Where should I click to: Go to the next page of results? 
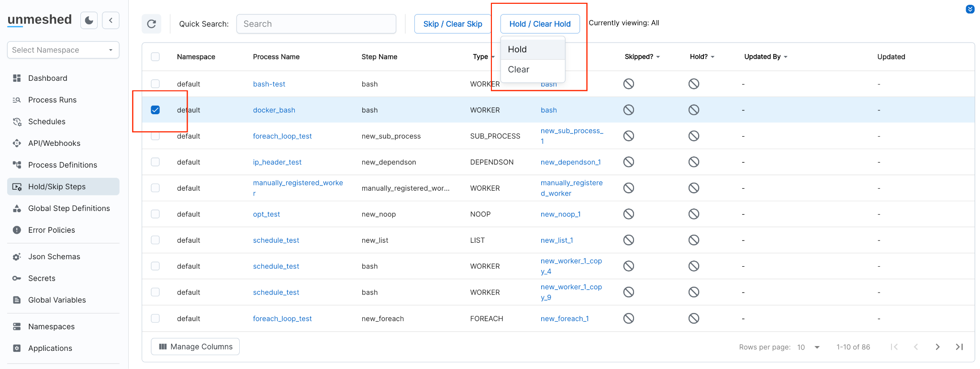(937, 347)
